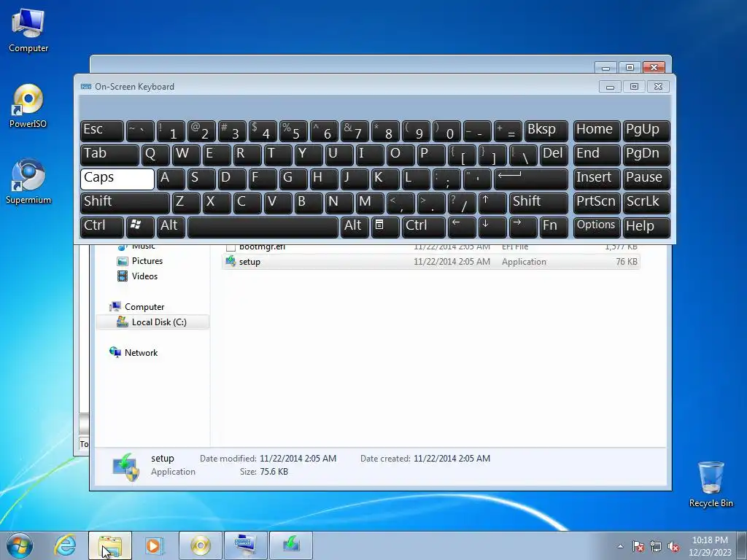
Task: Click the left Shift key
Action: click(x=125, y=203)
